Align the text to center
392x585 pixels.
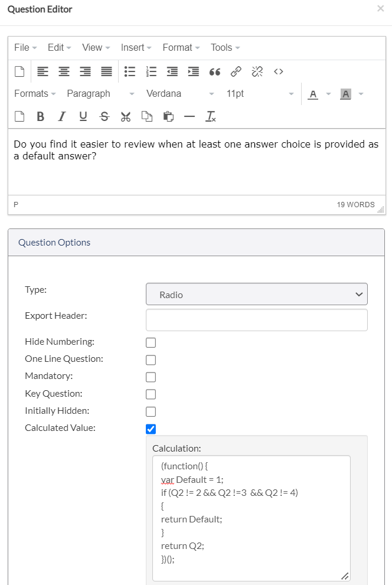(x=63, y=71)
